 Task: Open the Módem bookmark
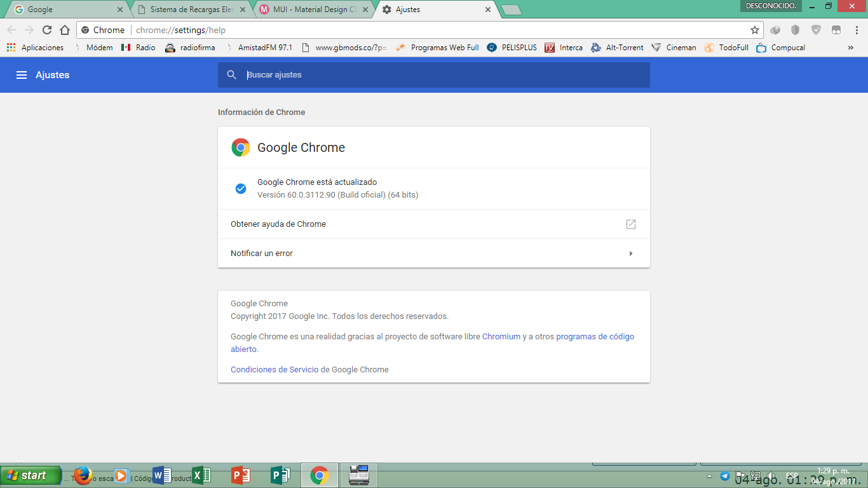[93, 48]
